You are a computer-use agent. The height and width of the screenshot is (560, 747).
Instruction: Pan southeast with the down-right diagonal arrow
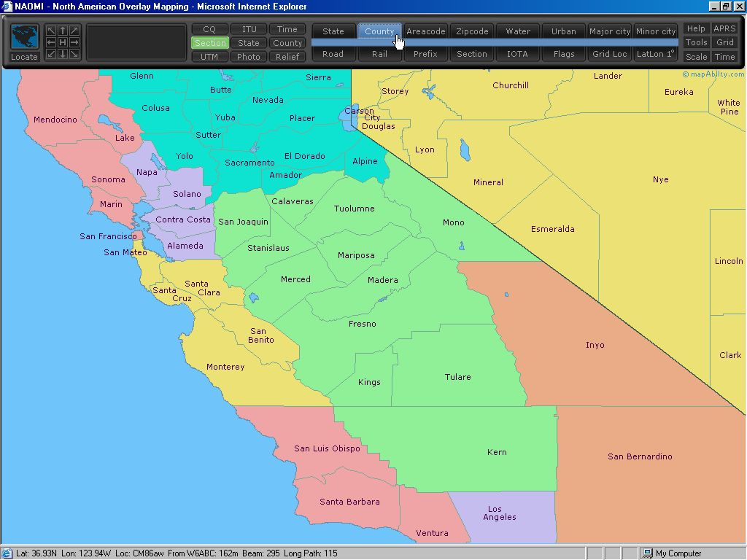pyautogui.click(x=74, y=54)
